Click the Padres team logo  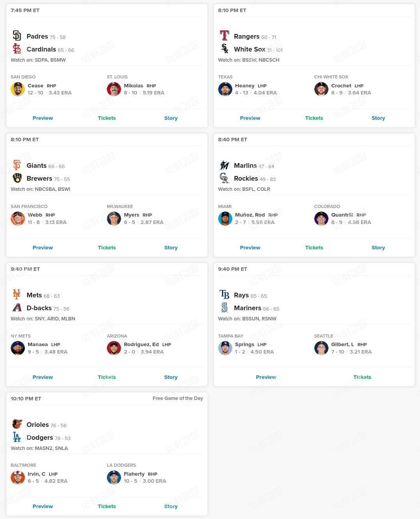tap(17, 36)
